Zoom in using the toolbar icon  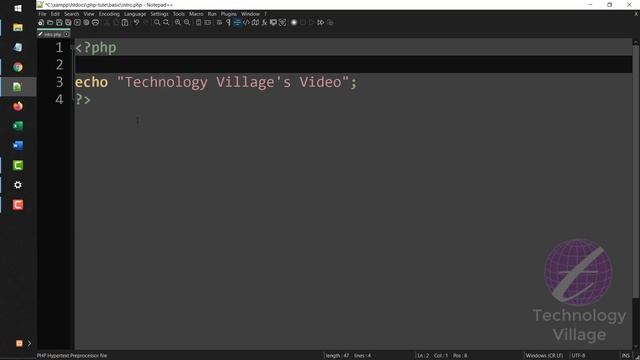click(x=178, y=22)
